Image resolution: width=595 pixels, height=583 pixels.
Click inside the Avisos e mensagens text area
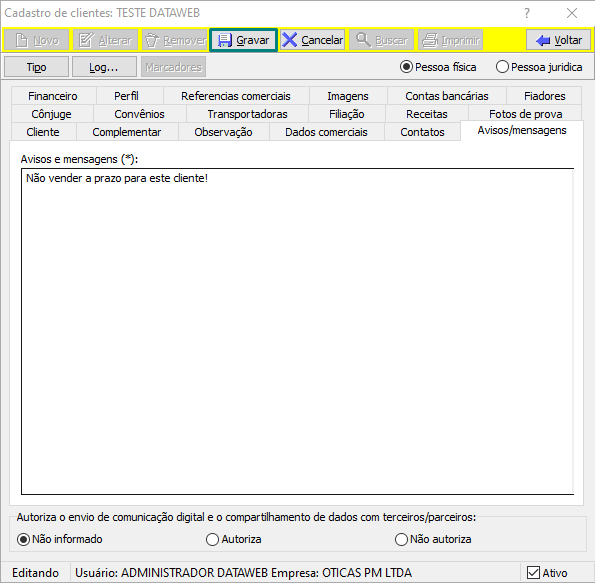[x=298, y=331]
